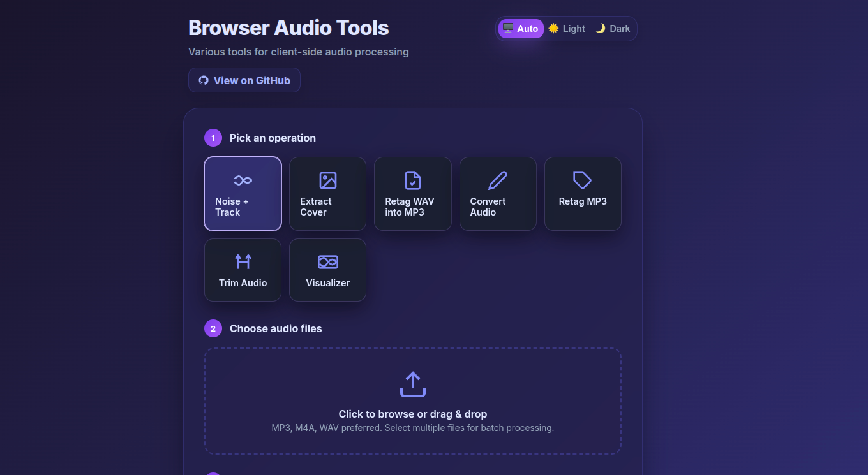Click the upload arrow icon

point(412,384)
